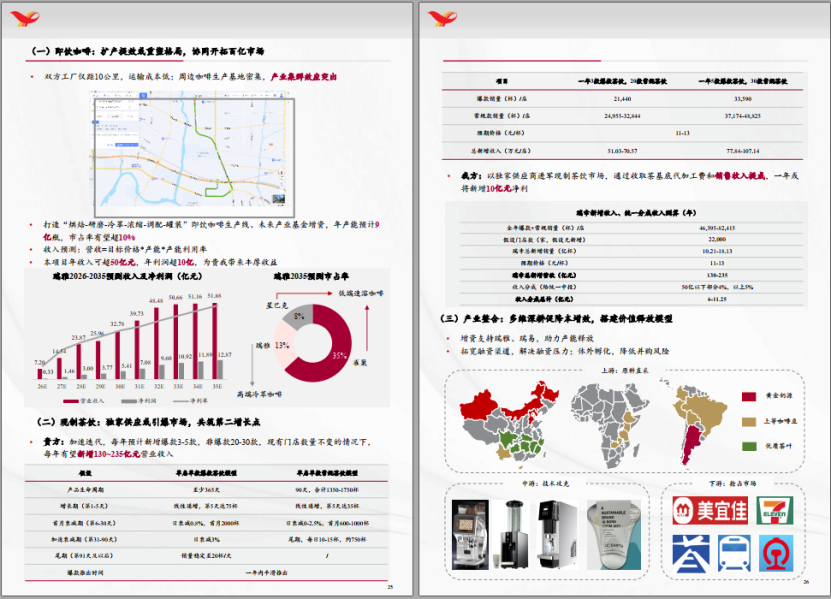Click the blue bus icon
This screenshot has width=831, height=599.
(x=734, y=553)
